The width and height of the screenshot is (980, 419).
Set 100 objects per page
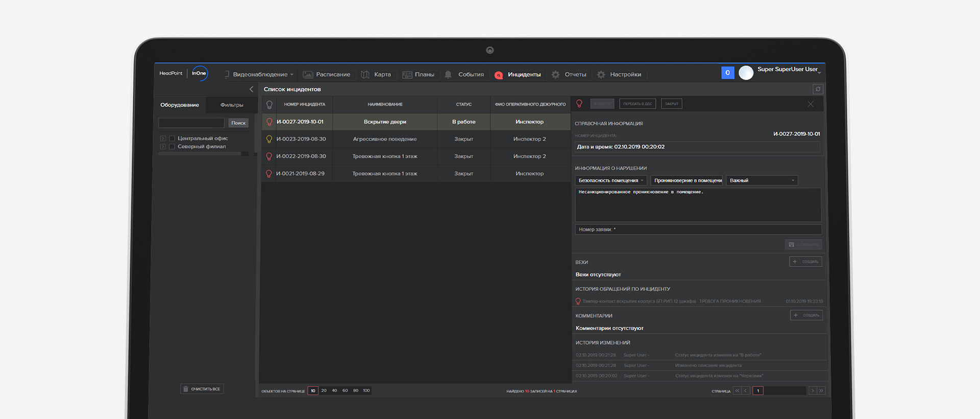(x=366, y=391)
